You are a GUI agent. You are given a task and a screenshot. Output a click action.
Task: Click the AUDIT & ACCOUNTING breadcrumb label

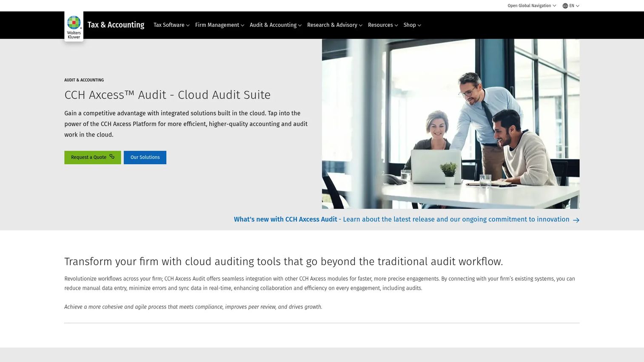click(84, 80)
